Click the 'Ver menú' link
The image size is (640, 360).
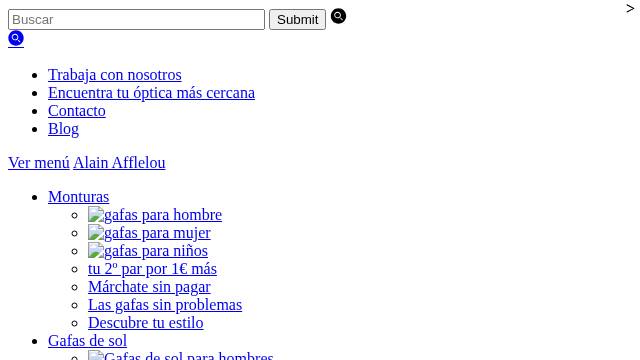39,162
